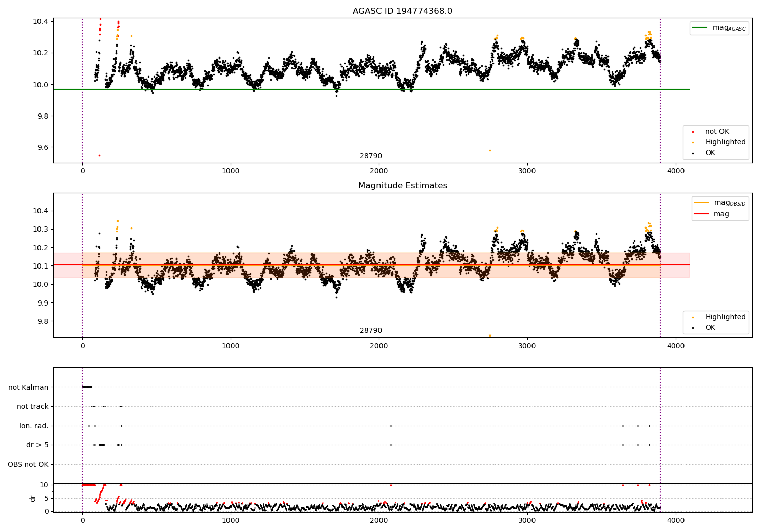Click the 0 x-tick under the bottom panel
This screenshot has width=760, height=532.
point(82,520)
